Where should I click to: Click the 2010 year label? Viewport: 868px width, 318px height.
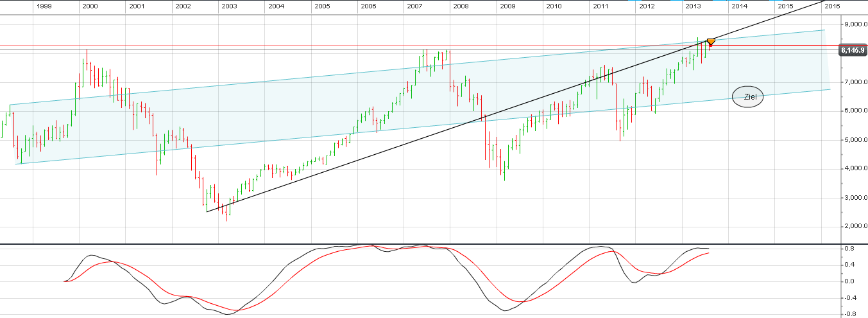[554, 6]
